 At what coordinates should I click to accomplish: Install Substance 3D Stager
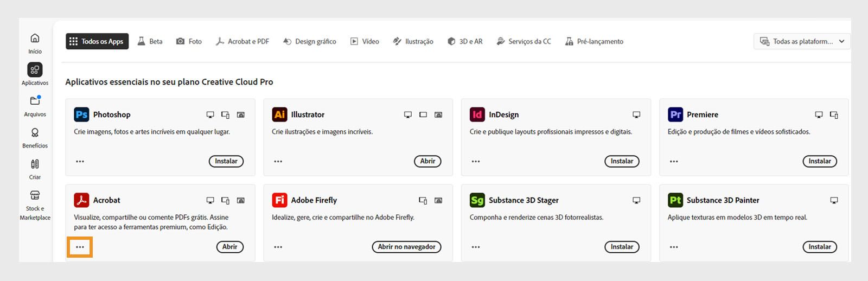coord(622,247)
